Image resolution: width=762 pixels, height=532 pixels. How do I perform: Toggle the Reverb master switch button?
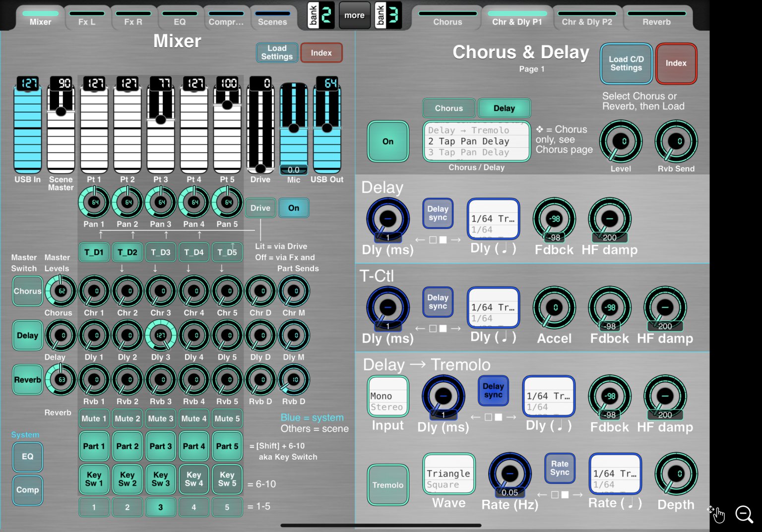(x=27, y=380)
